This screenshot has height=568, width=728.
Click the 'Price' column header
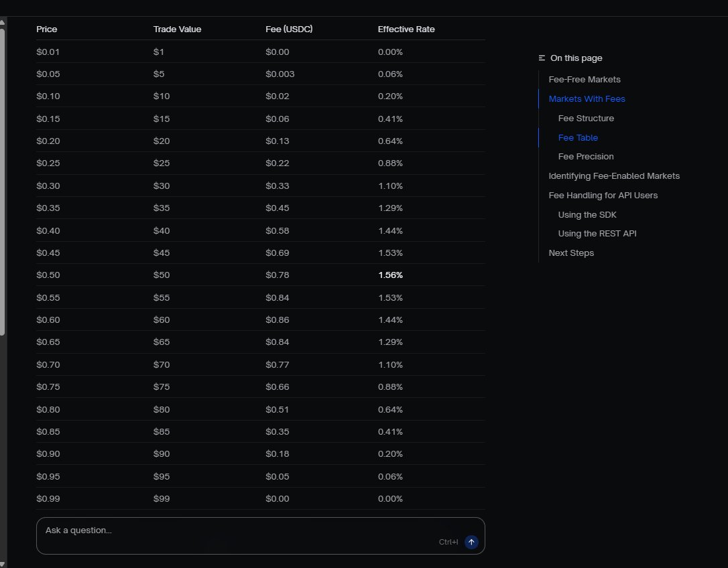(x=47, y=29)
